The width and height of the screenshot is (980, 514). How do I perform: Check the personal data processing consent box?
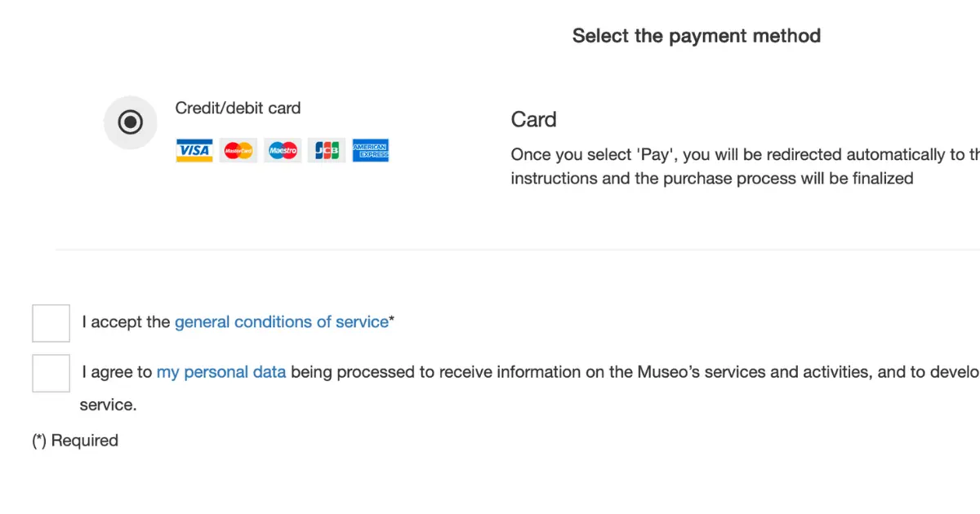pyautogui.click(x=51, y=373)
